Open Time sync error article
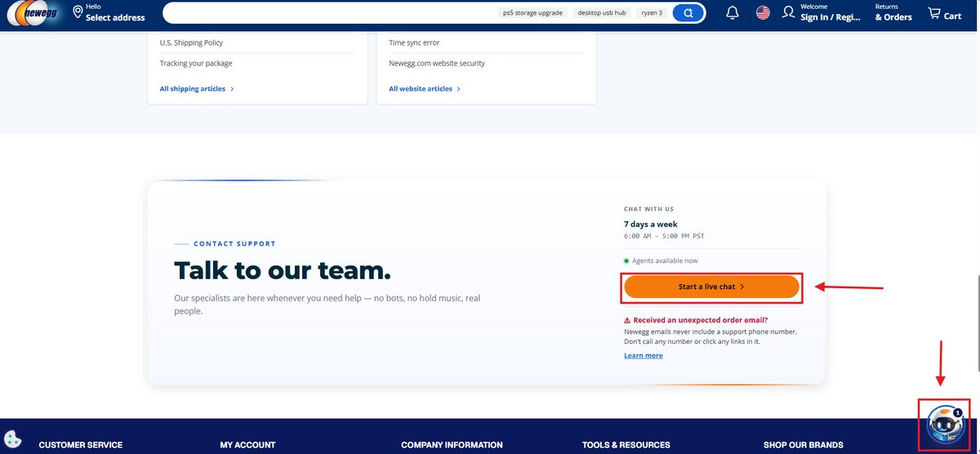Image resolution: width=980 pixels, height=454 pixels. coord(414,42)
